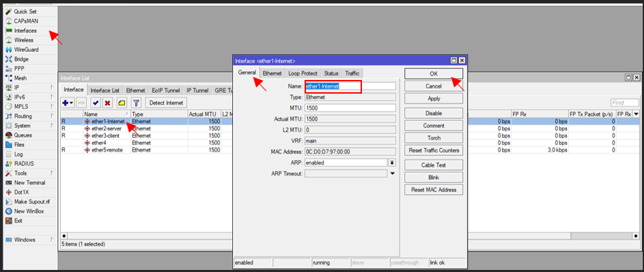Open PPP in the sidebar

tap(19, 68)
